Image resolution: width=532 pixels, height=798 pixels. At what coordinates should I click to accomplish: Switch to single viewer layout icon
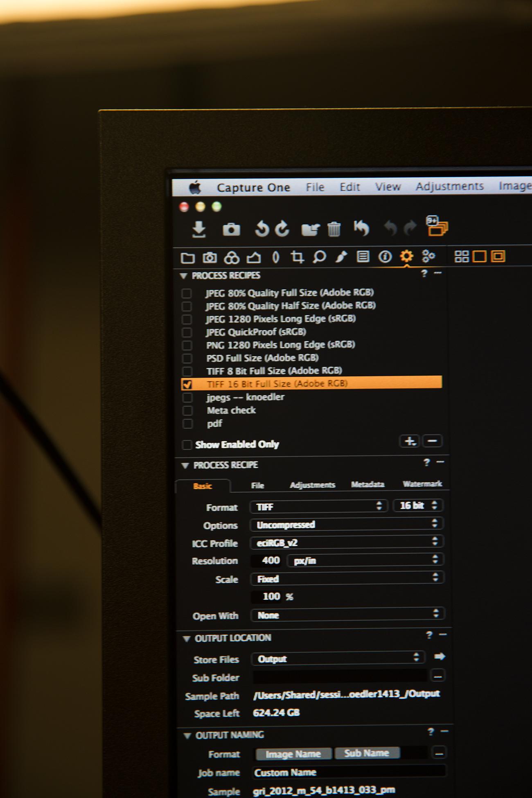479,257
